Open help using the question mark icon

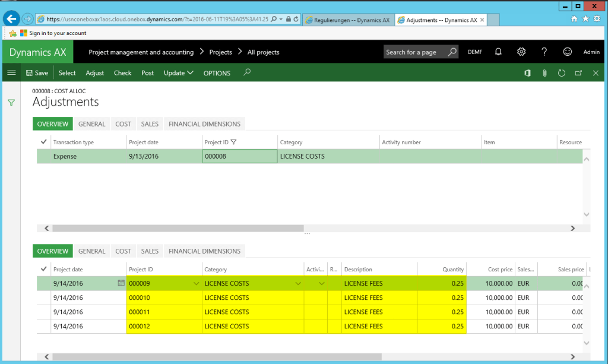coord(544,52)
